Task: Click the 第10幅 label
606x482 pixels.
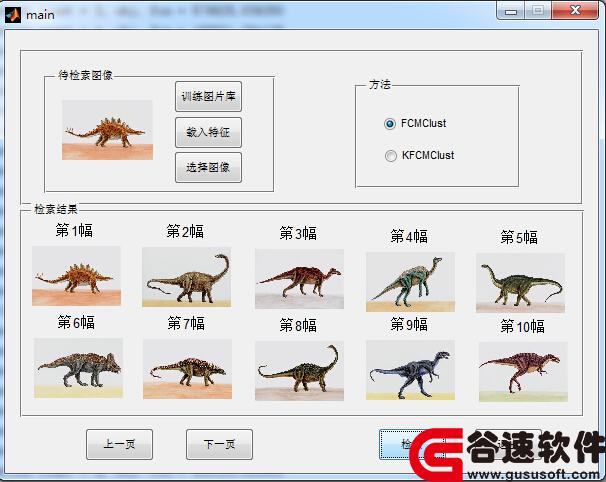Action: pyautogui.click(x=523, y=326)
